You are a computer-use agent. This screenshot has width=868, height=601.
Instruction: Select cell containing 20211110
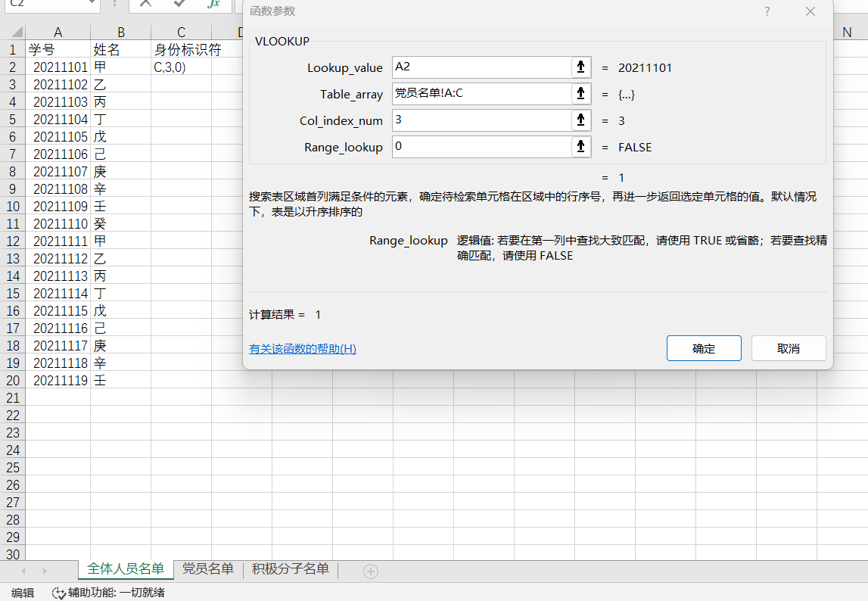(58, 224)
